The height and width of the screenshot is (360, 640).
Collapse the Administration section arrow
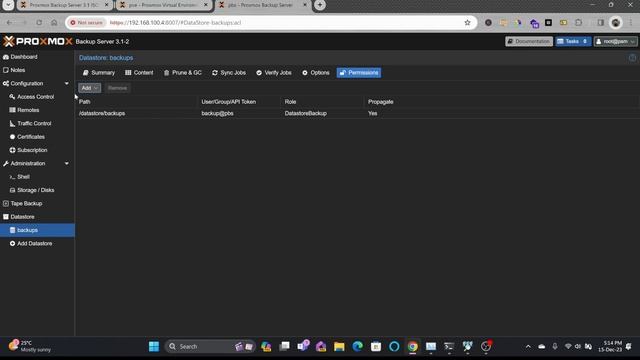tap(67, 163)
